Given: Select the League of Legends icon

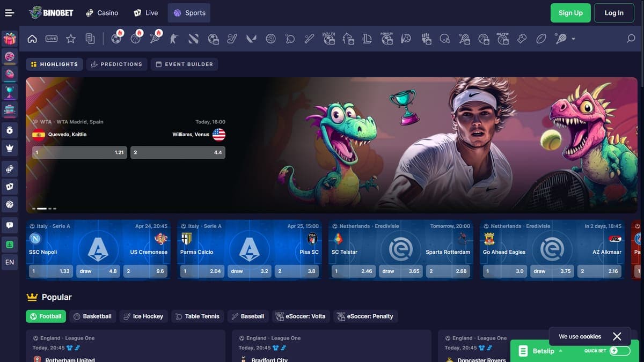Looking at the screenshot, I should click(367, 39).
